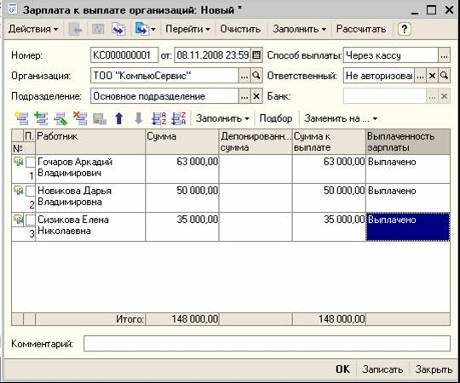Select Сумма к выплате cell 35 000,00
Screen dimensions: 460x383
coord(329,227)
